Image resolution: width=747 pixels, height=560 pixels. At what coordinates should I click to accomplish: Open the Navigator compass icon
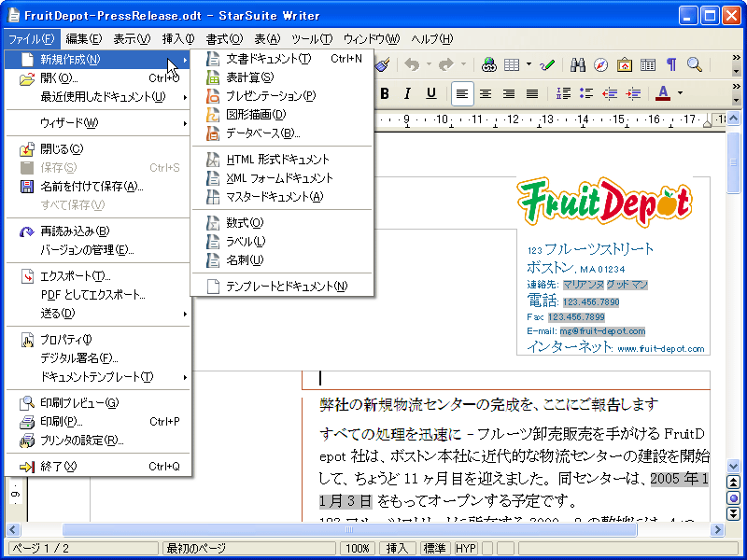[601, 64]
